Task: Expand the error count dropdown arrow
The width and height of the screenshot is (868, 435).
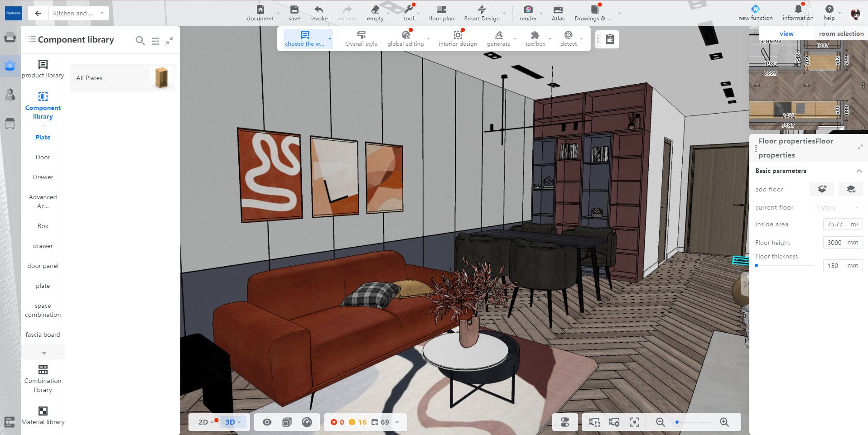Action: pyautogui.click(x=397, y=422)
